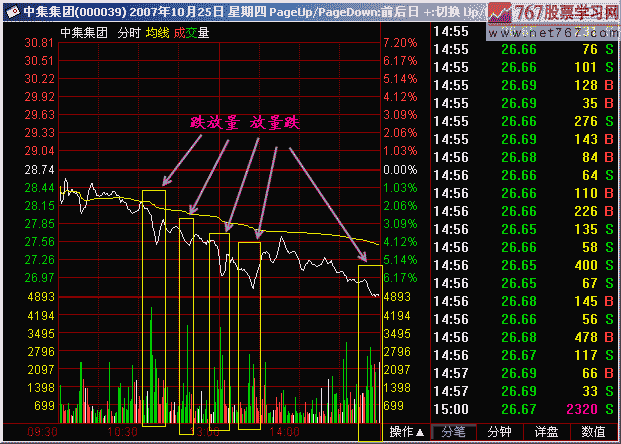Open the 操作 dropdown menu
Image resolution: width=621 pixels, height=444 pixels.
407,432
